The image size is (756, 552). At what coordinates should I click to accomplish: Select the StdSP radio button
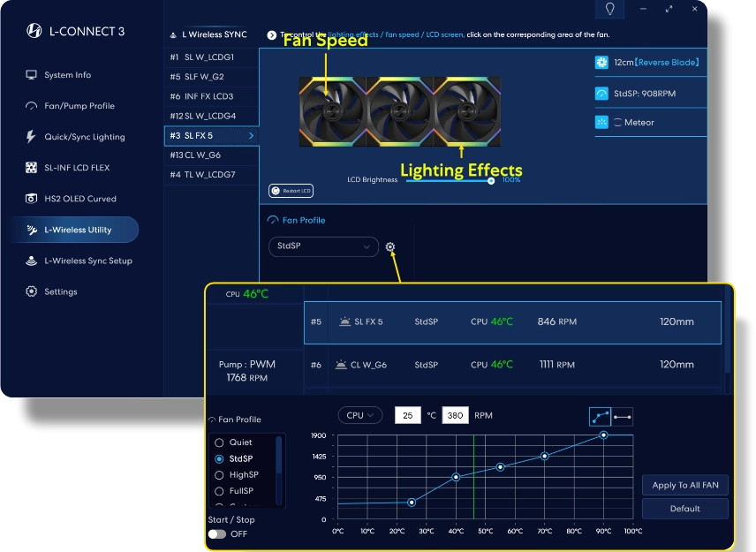click(x=219, y=459)
